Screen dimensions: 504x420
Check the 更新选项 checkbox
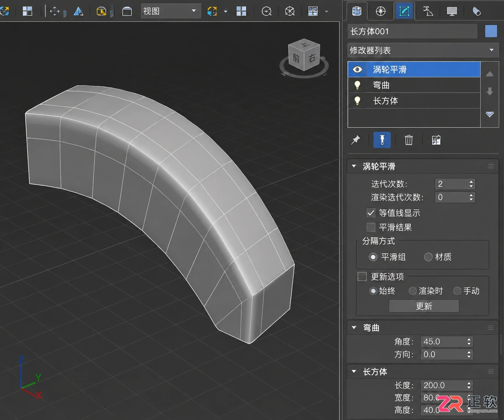[x=362, y=276]
